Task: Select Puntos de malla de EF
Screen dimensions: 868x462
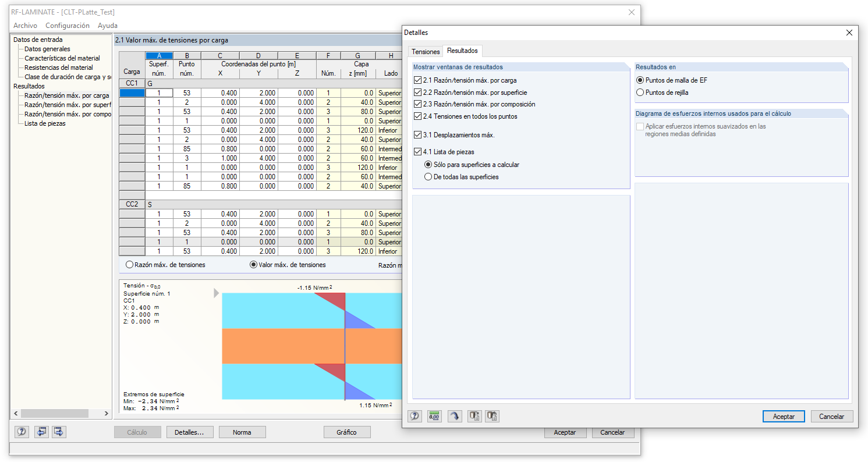Action: pos(640,80)
